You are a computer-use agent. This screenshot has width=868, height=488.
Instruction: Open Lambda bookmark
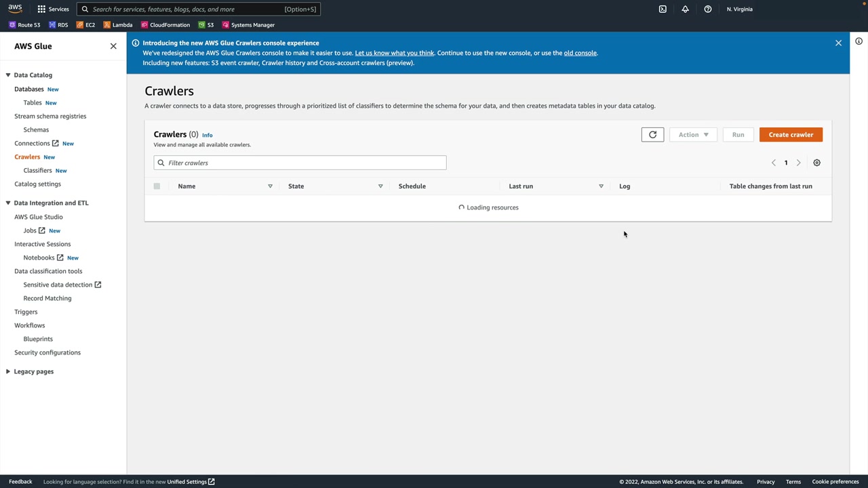pyautogui.click(x=117, y=25)
